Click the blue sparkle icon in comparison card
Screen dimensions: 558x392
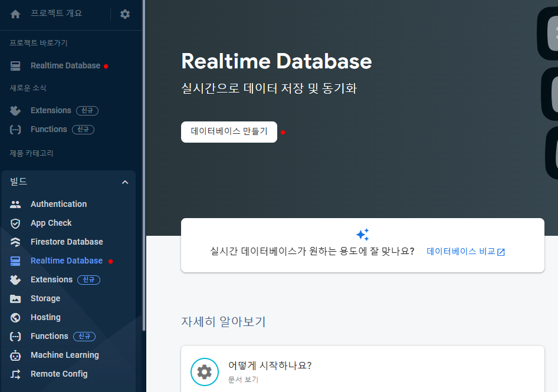pos(363,235)
